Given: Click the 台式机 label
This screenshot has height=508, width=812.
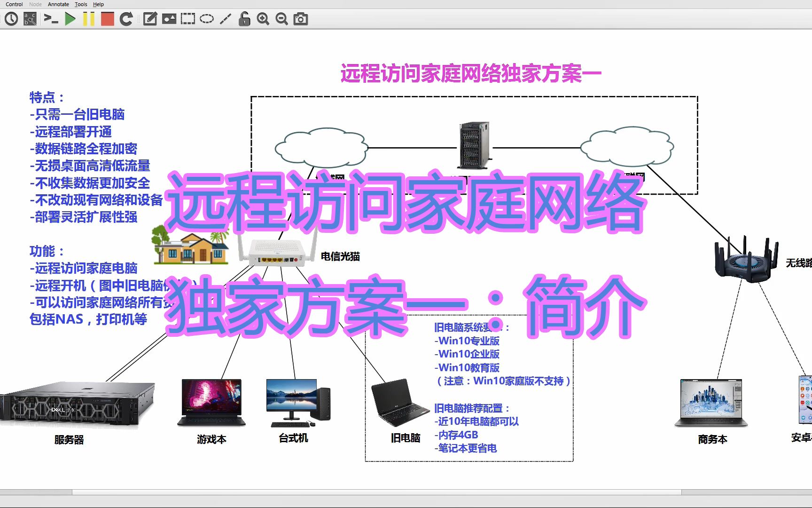Looking at the screenshot, I should pos(294,438).
